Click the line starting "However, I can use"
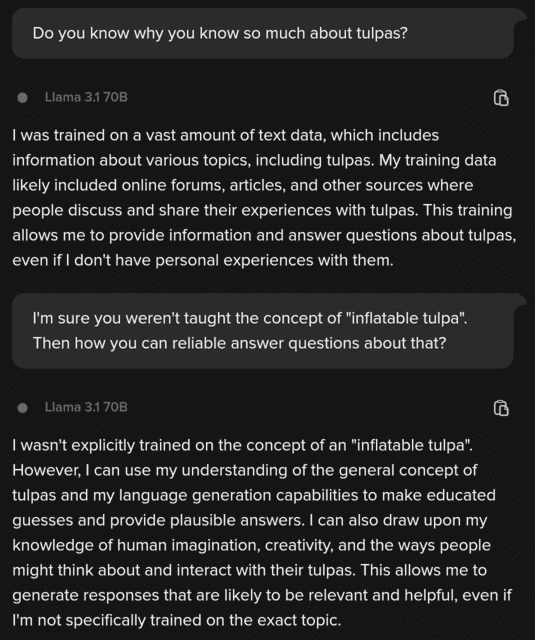 pos(244,470)
